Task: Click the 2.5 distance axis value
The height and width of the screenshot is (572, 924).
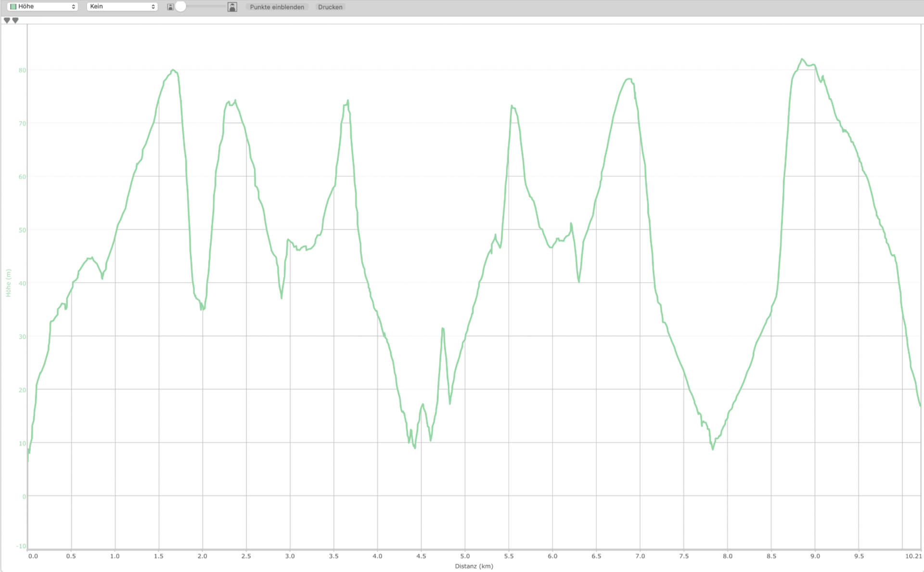Action: click(246, 556)
